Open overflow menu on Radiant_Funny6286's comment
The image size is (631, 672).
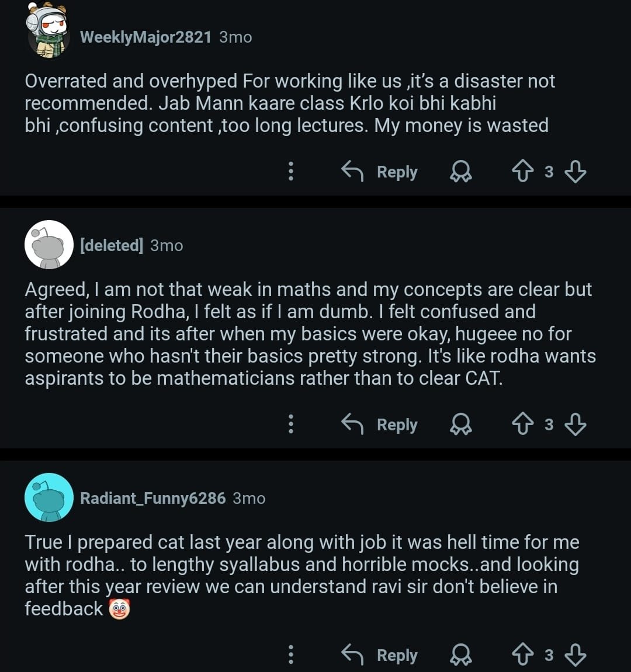pyautogui.click(x=291, y=655)
